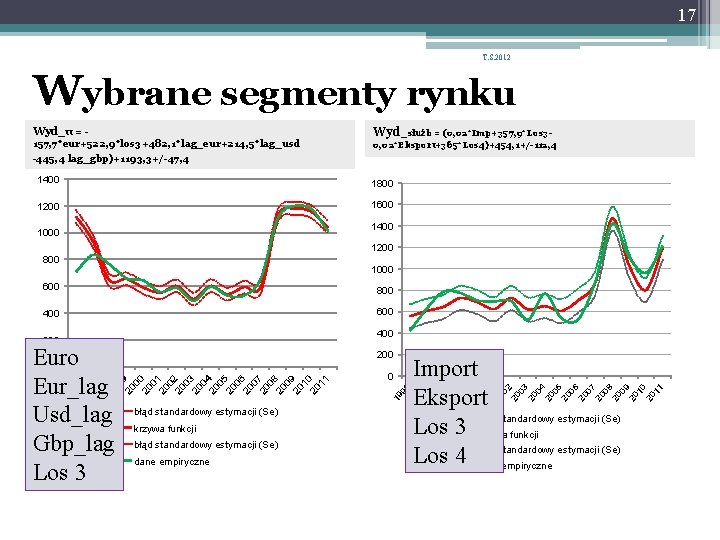This screenshot has width=720, height=540.
Task: Select the Wyd_służb formula text box
Action: (529, 139)
